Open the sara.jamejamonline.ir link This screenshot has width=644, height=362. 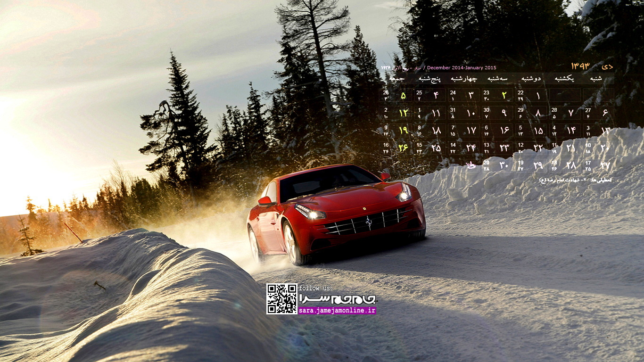pos(337,311)
